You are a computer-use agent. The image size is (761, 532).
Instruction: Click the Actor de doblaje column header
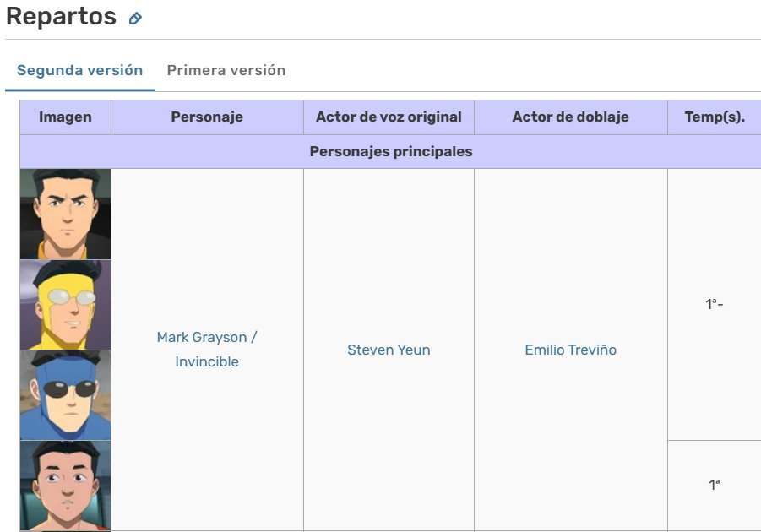571,117
